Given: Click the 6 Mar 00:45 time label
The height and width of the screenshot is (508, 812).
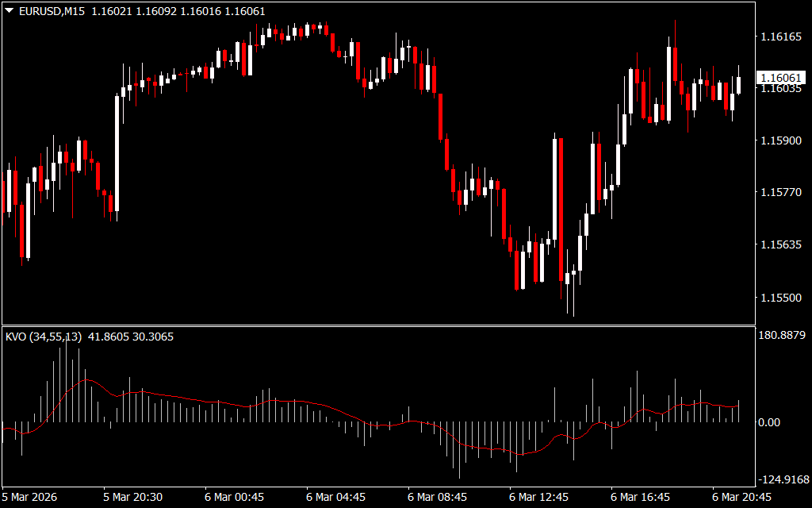Looking at the screenshot, I should 234,497.
